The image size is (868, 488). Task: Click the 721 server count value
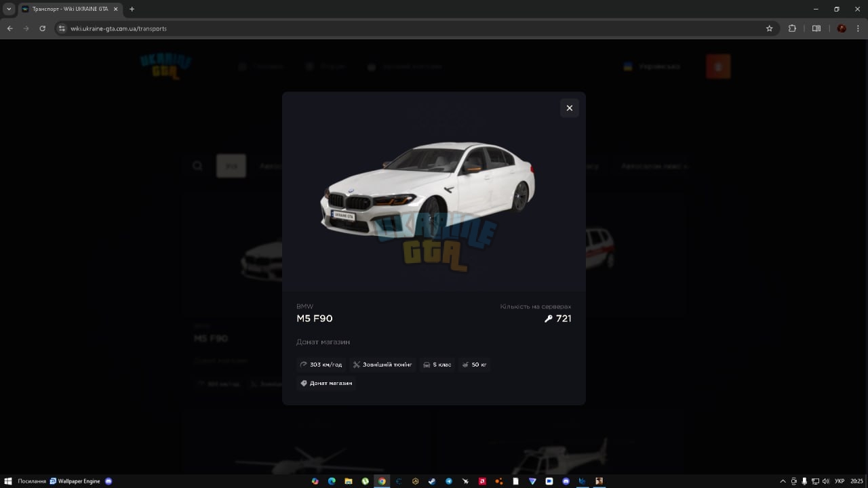tap(564, 319)
